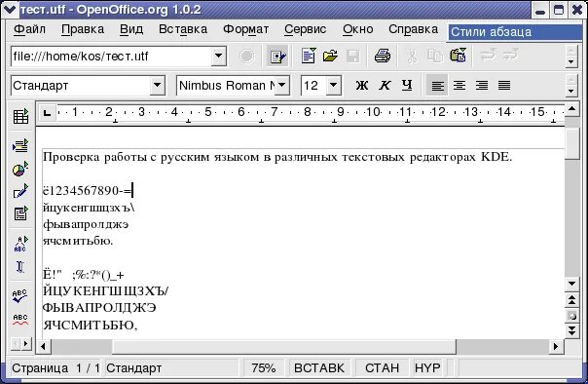Click the up arrow of vertical scrollbar
This screenshot has height=384, width=588.
[571, 109]
